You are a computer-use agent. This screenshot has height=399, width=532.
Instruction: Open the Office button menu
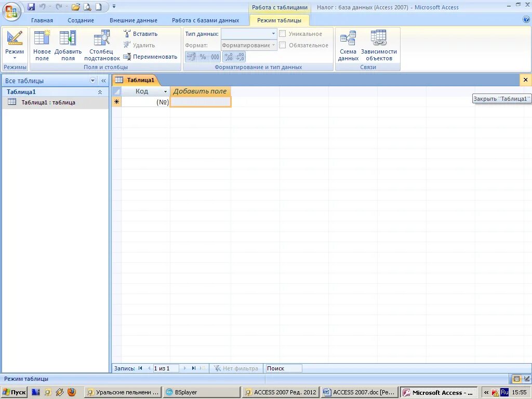tap(11, 11)
